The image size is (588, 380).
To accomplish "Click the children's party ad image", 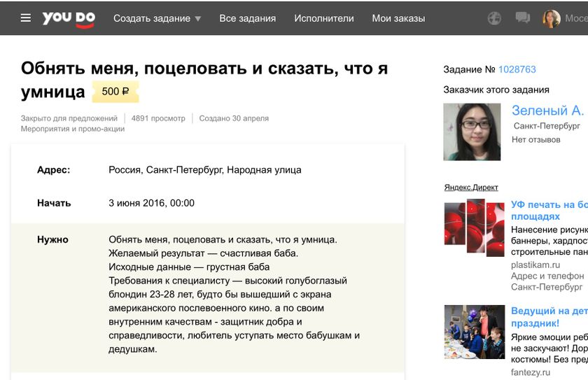I will coord(474,332).
